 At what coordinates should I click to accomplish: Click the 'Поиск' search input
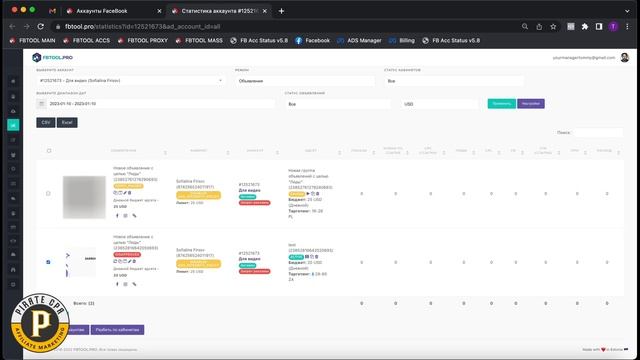pos(598,133)
